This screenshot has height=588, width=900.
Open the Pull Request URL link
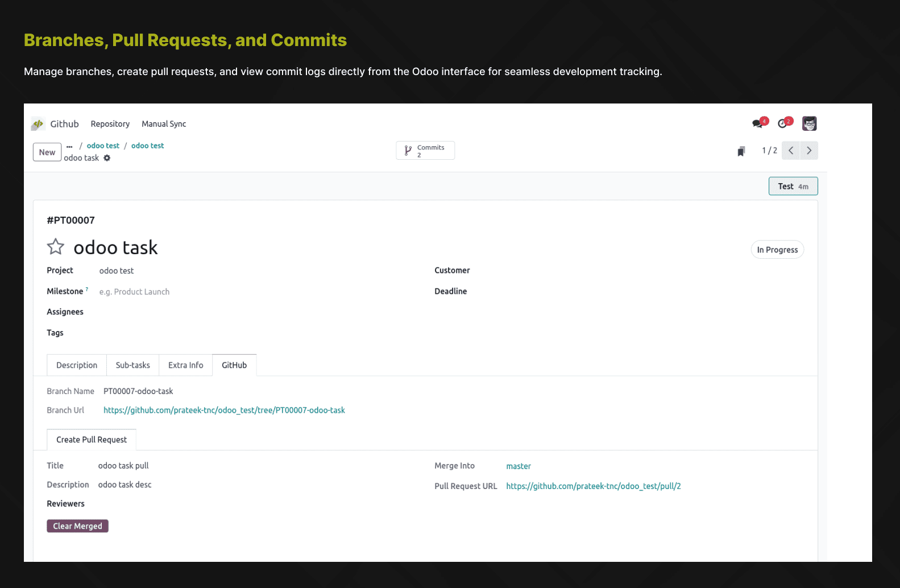[594, 486]
